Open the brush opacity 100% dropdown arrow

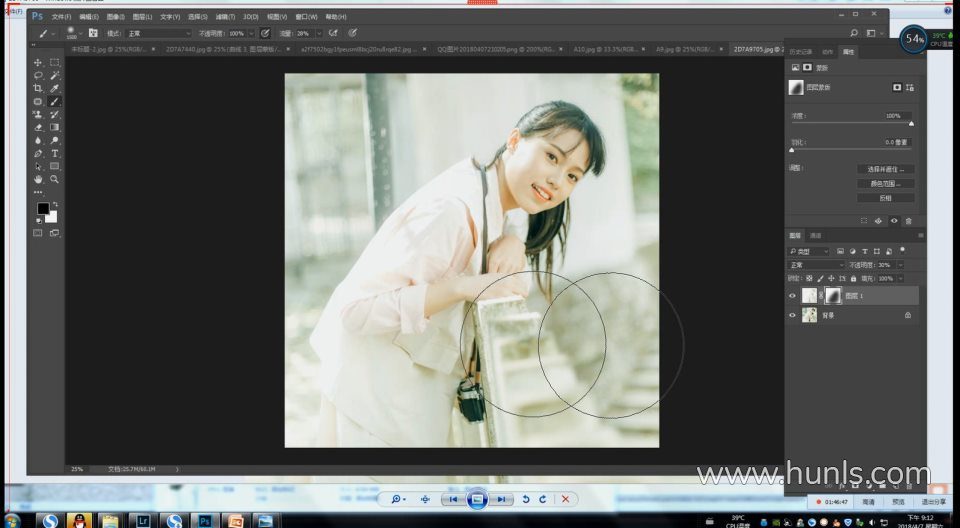[251, 33]
